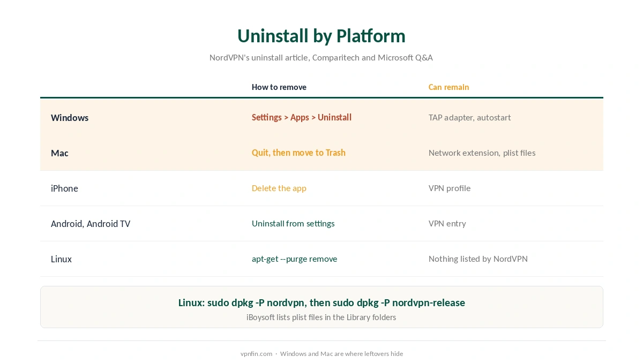Screen dimensions: 643x364
Task: Click the 'sudo dpkg -P nordvpn' callout line
Action: point(322,303)
